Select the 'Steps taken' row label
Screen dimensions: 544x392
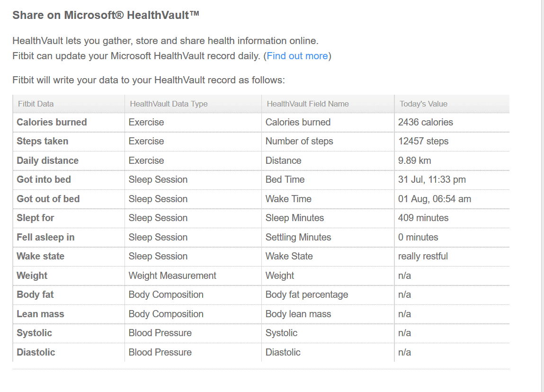(x=42, y=141)
